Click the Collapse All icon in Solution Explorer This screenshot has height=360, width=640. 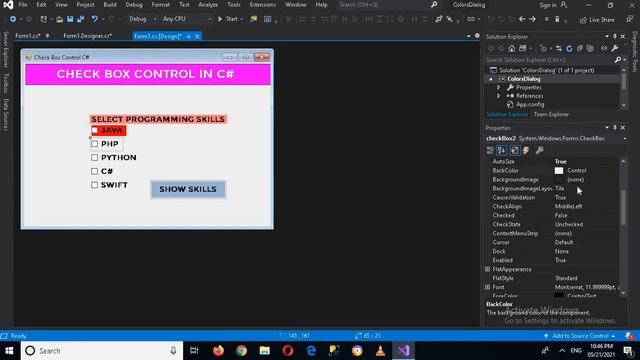pyautogui.click(x=580, y=49)
